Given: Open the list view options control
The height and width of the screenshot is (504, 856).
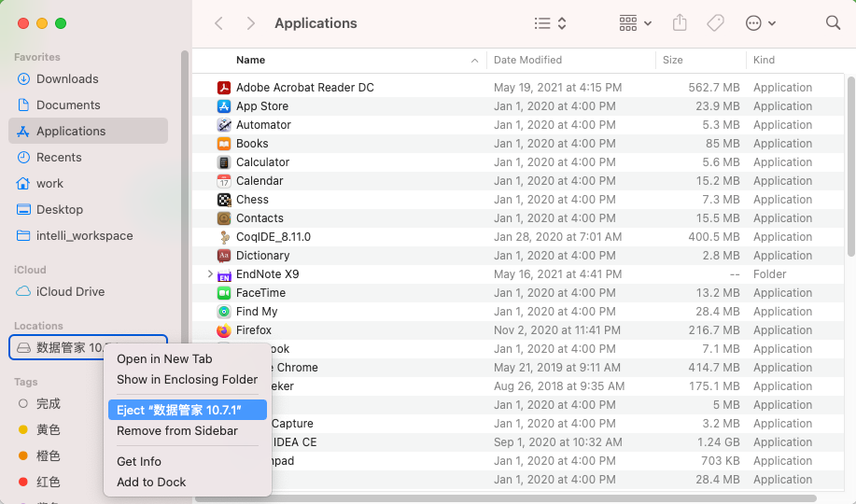Looking at the screenshot, I should pos(551,23).
